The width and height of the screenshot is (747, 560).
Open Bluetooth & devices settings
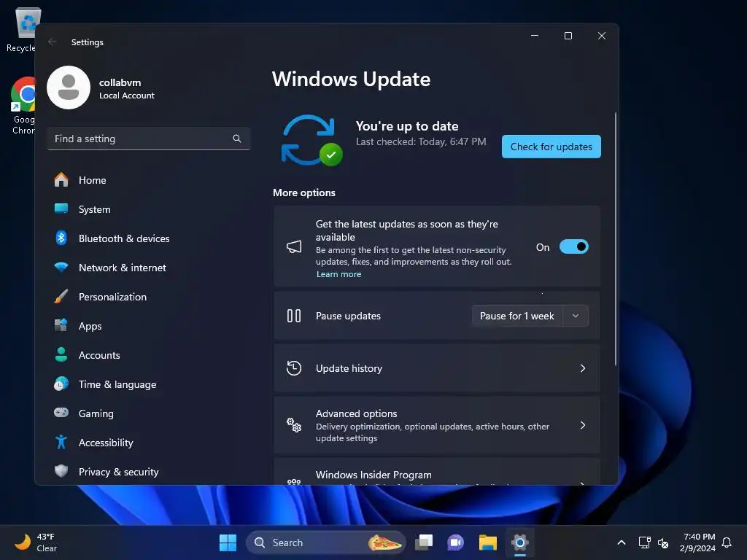tap(149, 238)
